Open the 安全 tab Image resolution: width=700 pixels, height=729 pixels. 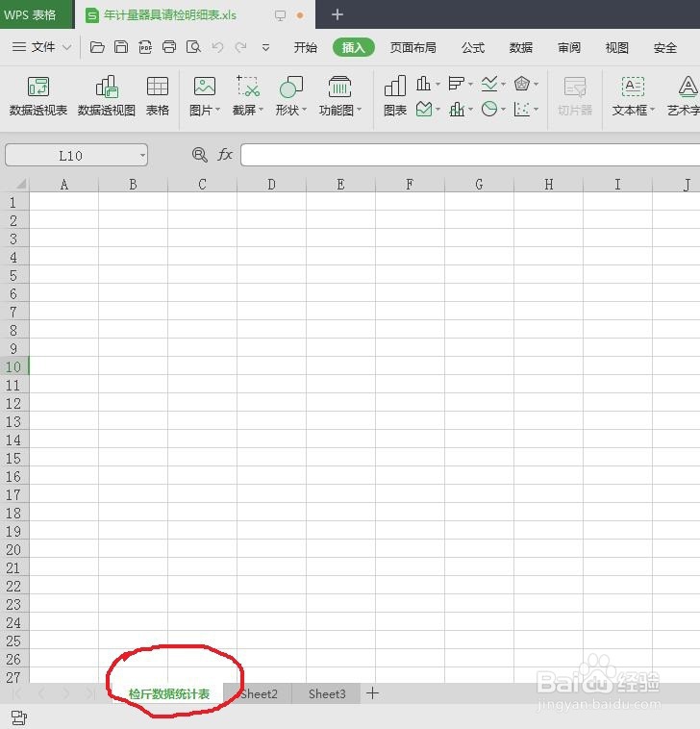click(x=665, y=47)
